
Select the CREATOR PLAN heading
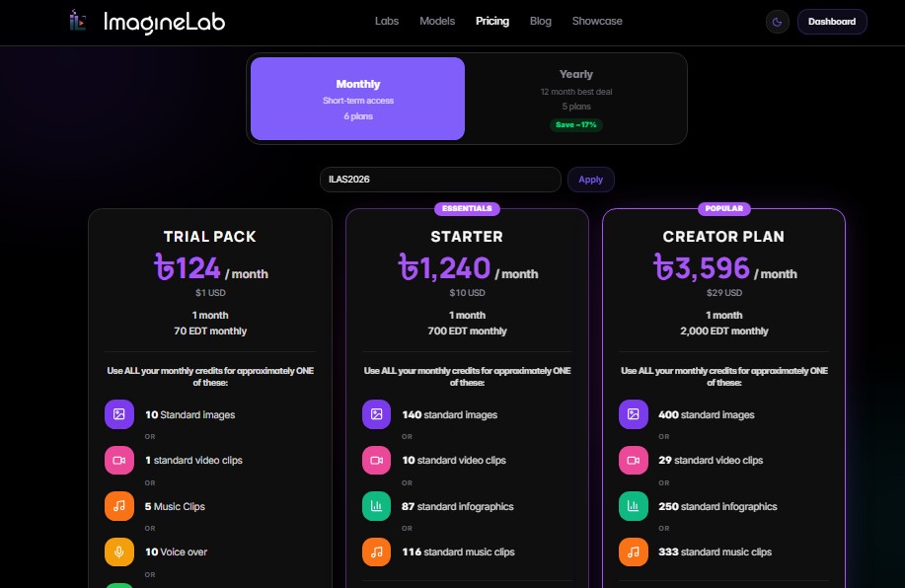723,237
